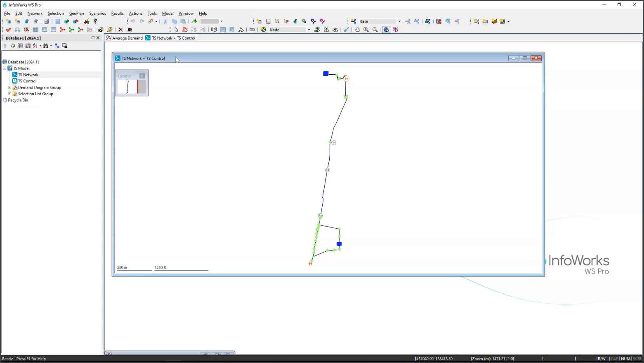Click the Paste clipboard icon
This screenshot has height=363, width=644.
(183, 21)
